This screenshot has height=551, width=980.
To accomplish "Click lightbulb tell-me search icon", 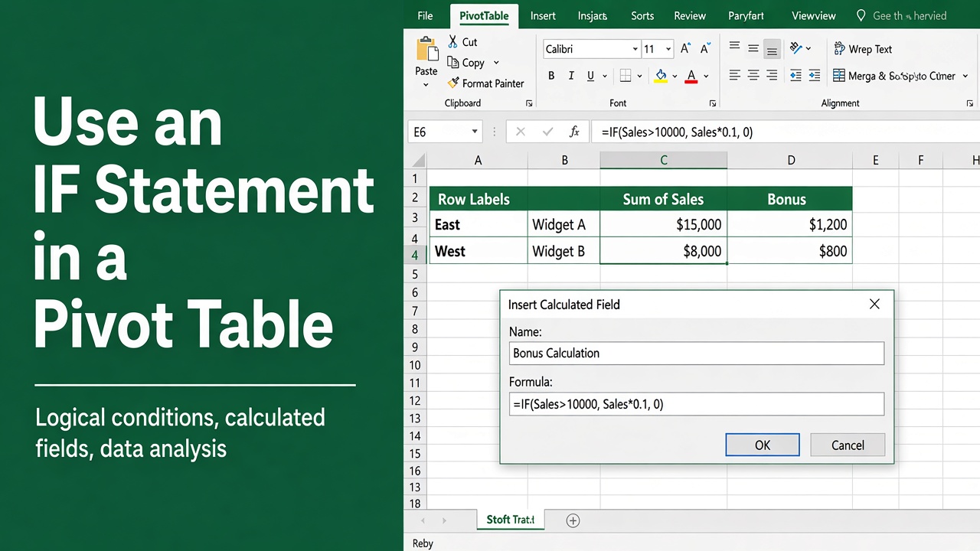I will pyautogui.click(x=861, y=15).
